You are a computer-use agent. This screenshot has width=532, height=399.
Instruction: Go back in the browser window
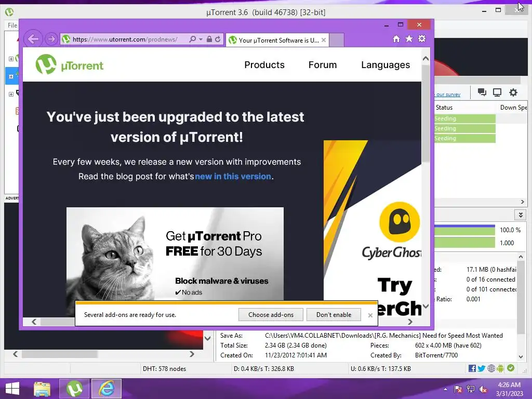pyautogui.click(x=33, y=39)
